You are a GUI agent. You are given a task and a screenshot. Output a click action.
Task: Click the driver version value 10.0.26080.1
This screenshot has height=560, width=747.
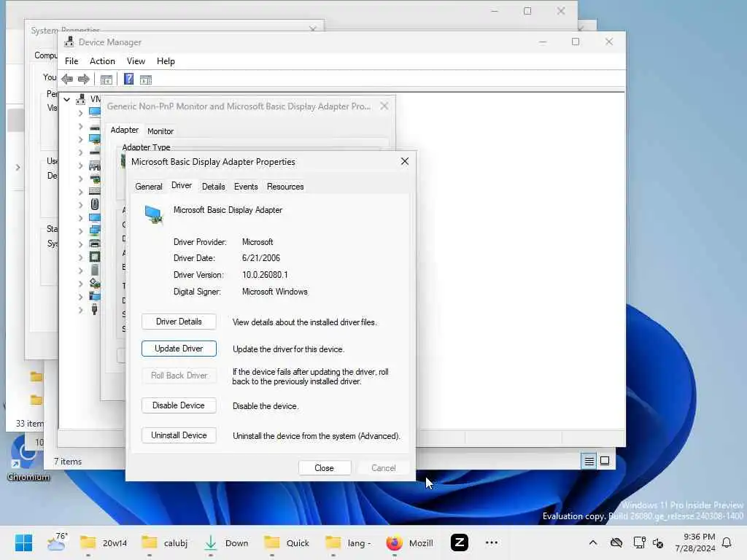(x=265, y=275)
